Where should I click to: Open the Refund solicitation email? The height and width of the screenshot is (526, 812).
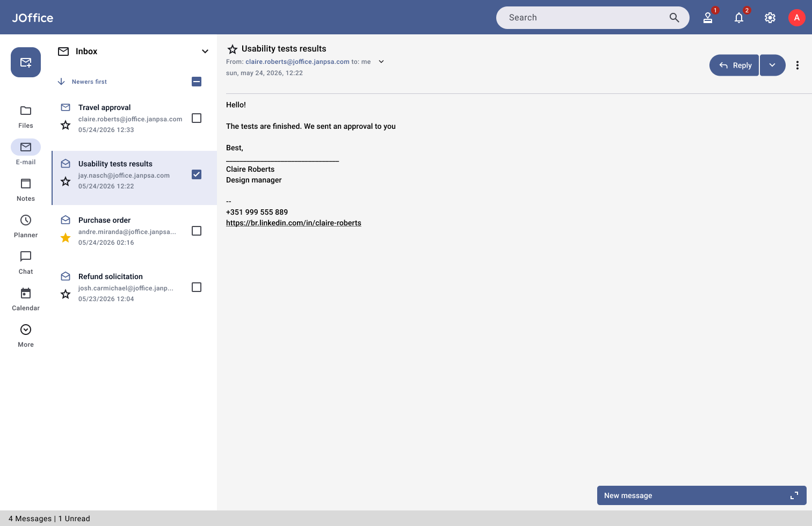click(134, 287)
